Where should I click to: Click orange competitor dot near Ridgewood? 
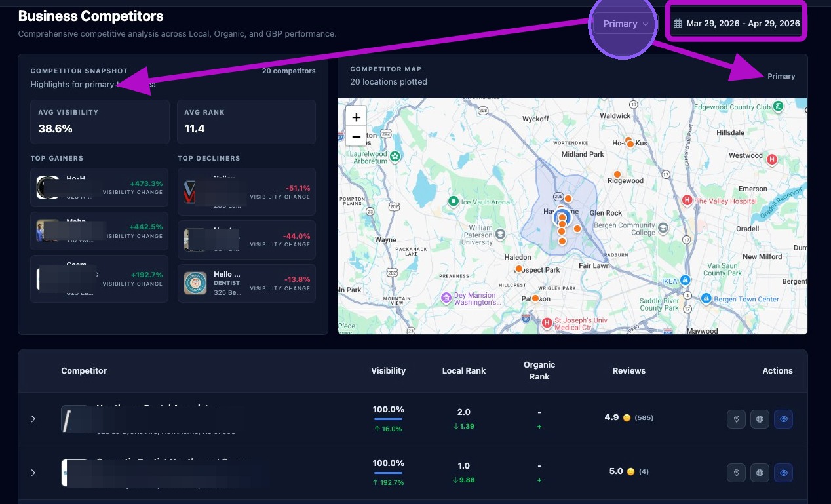(617, 175)
